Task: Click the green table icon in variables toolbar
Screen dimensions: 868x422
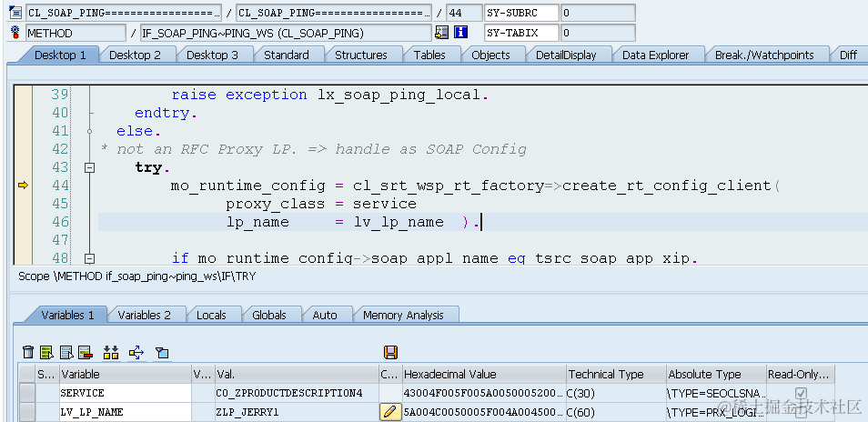Action: (46, 352)
